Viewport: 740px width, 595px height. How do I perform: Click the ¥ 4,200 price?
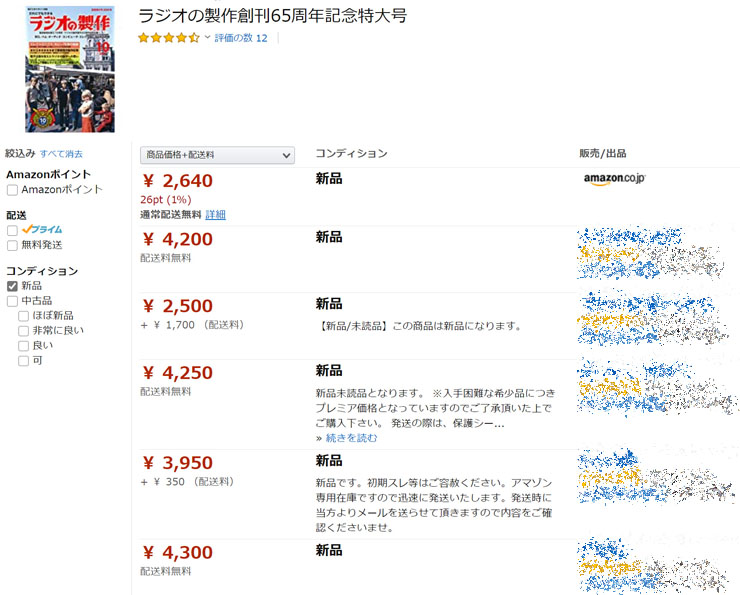tap(178, 239)
